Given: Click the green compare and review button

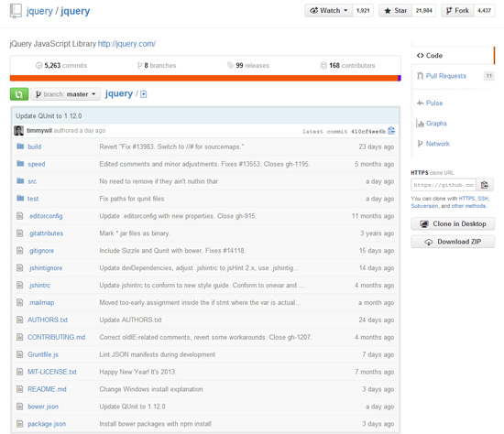Looking at the screenshot, I should click(x=19, y=94).
